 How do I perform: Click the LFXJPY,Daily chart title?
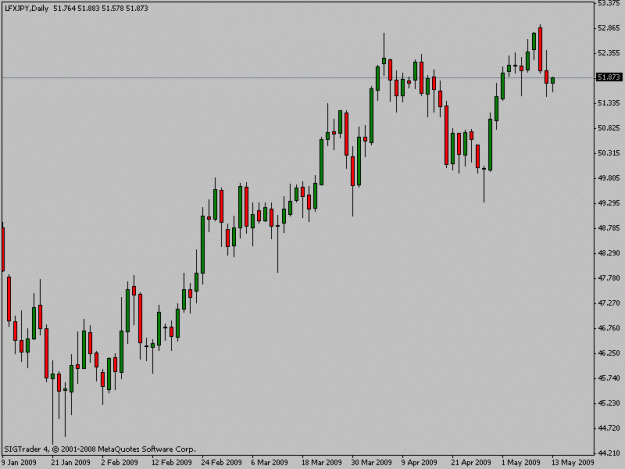pos(26,8)
